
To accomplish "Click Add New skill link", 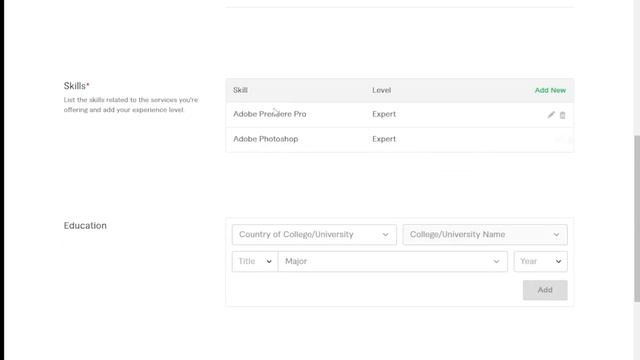I will point(550,90).
